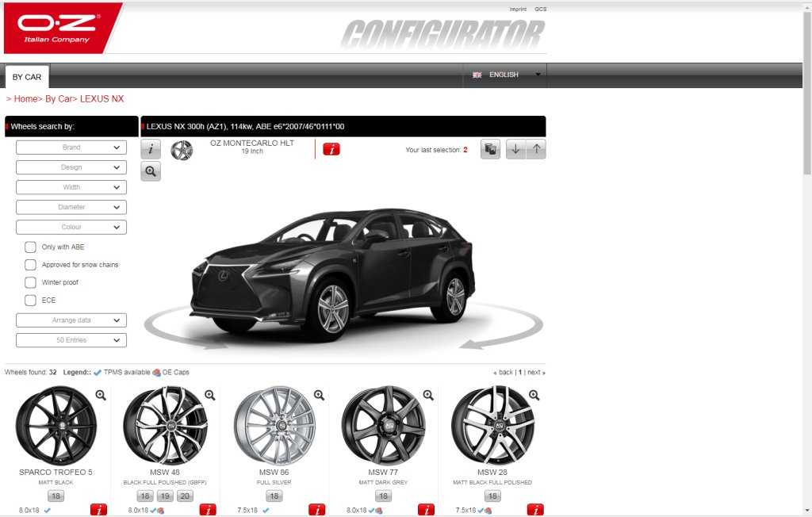Click the By Car breadcrumb link
The image size is (812, 517).
tap(58, 99)
